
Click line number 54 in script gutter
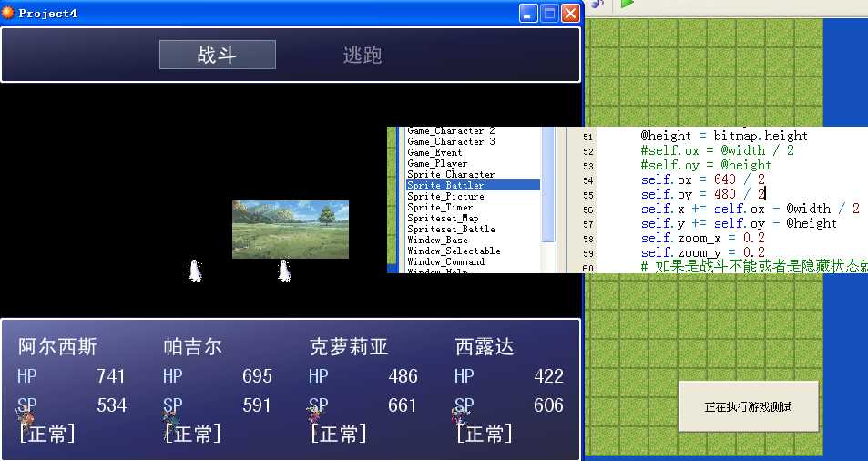click(x=587, y=180)
